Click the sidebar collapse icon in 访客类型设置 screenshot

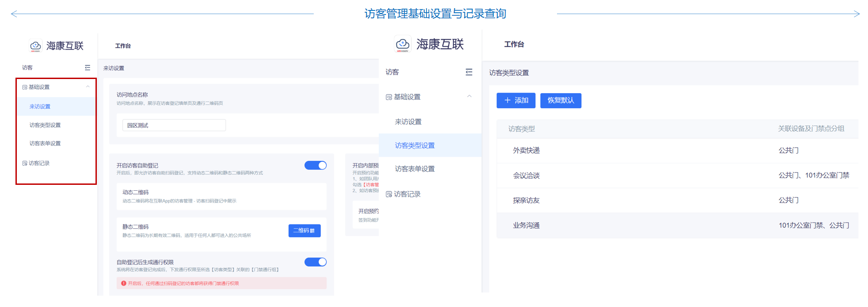(469, 72)
